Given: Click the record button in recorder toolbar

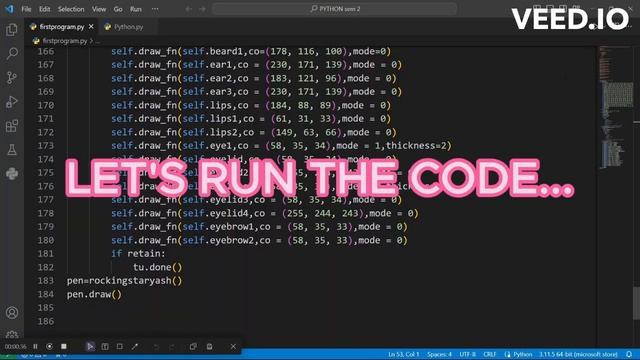Looking at the screenshot, I should tap(49, 347).
